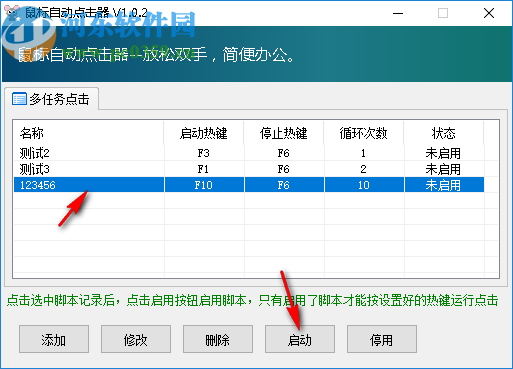Click loop count 1 of 测试2
The width and height of the screenshot is (513, 369).
coord(363,153)
